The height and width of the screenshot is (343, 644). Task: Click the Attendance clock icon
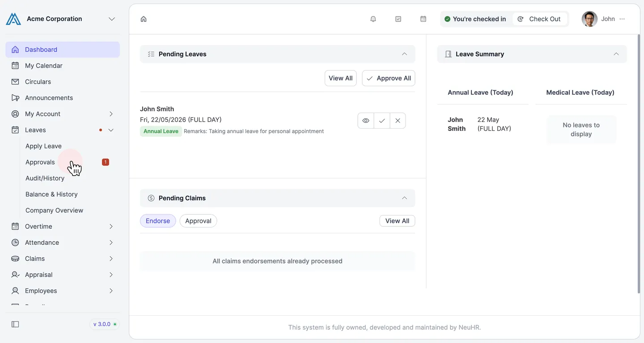point(15,243)
